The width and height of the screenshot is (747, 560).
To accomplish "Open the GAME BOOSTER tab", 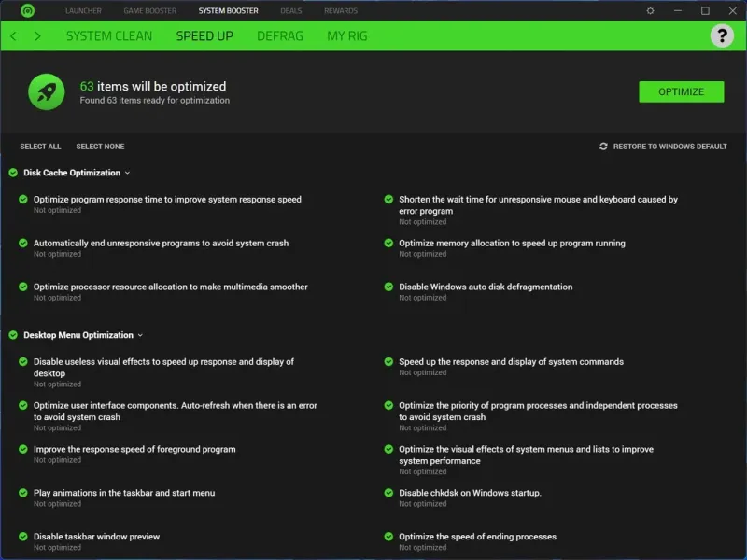I will (x=150, y=10).
